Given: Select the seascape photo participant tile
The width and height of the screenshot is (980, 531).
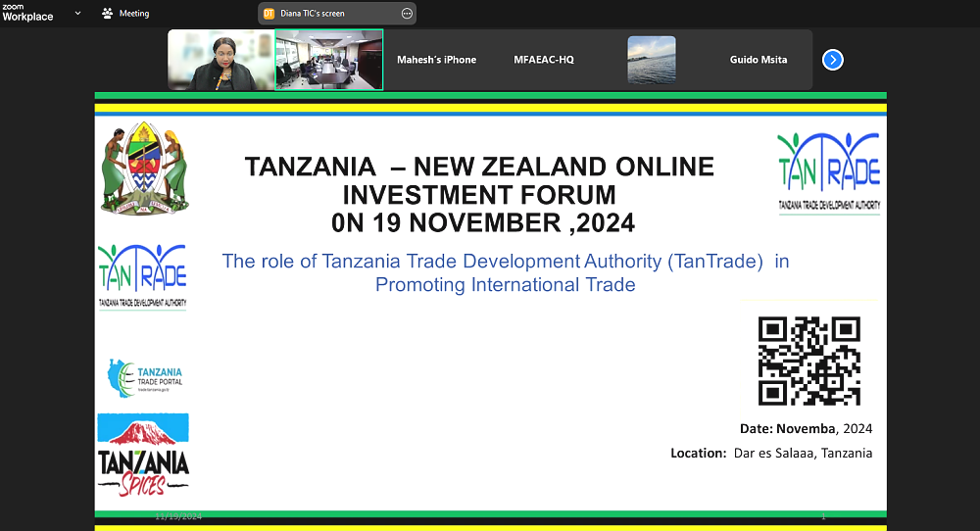Looking at the screenshot, I should [652, 60].
